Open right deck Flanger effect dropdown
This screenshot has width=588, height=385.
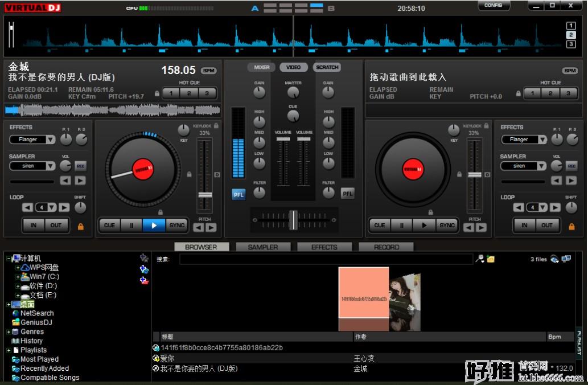pos(542,140)
